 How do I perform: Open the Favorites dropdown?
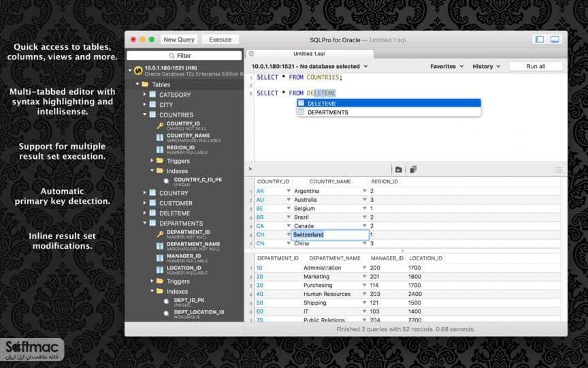[447, 67]
